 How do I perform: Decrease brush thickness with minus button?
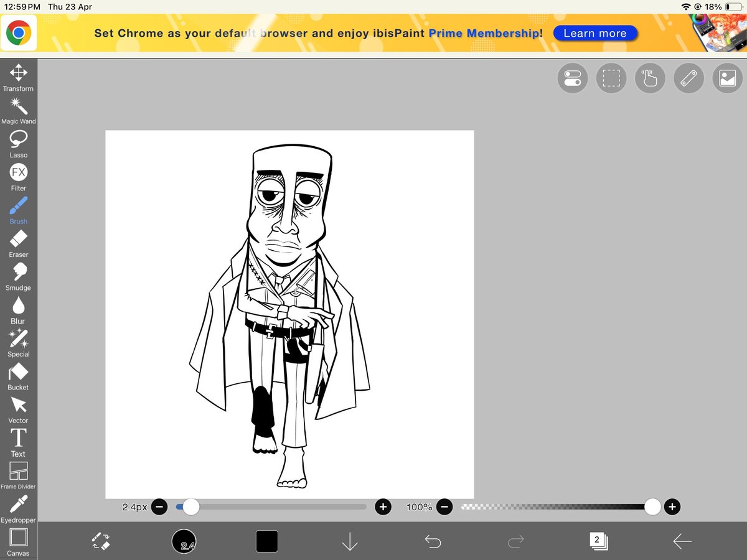tap(159, 507)
